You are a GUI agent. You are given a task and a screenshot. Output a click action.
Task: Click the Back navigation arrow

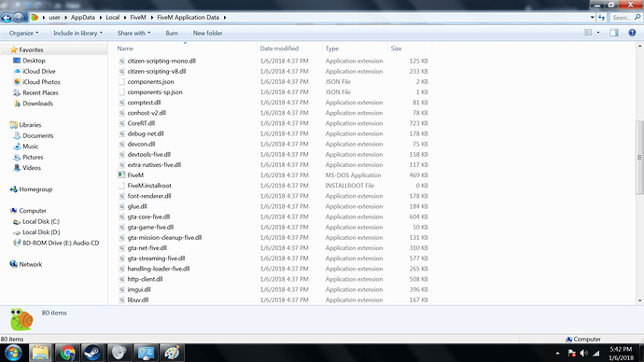coord(7,18)
